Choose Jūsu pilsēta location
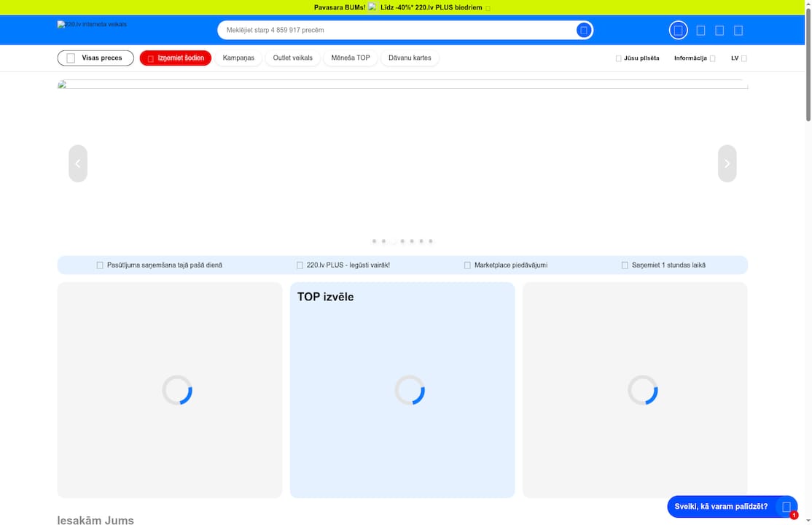This screenshot has width=812, height=525. tap(637, 58)
